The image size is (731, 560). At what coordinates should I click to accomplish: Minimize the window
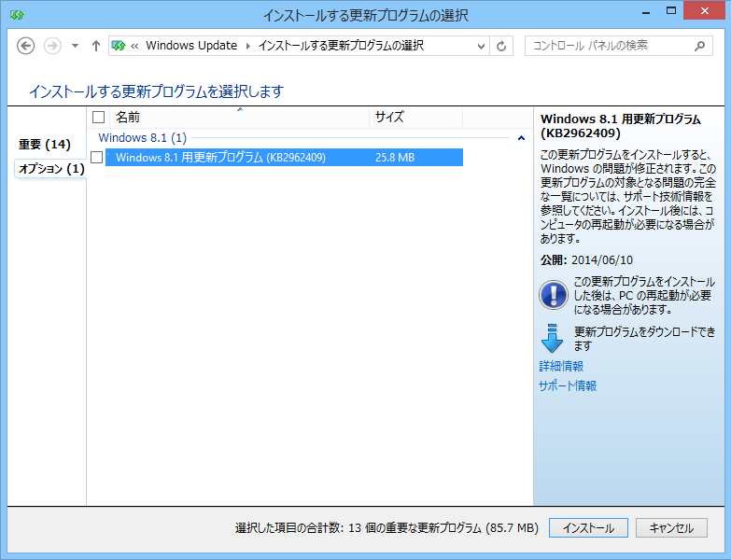[x=646, y=12]
